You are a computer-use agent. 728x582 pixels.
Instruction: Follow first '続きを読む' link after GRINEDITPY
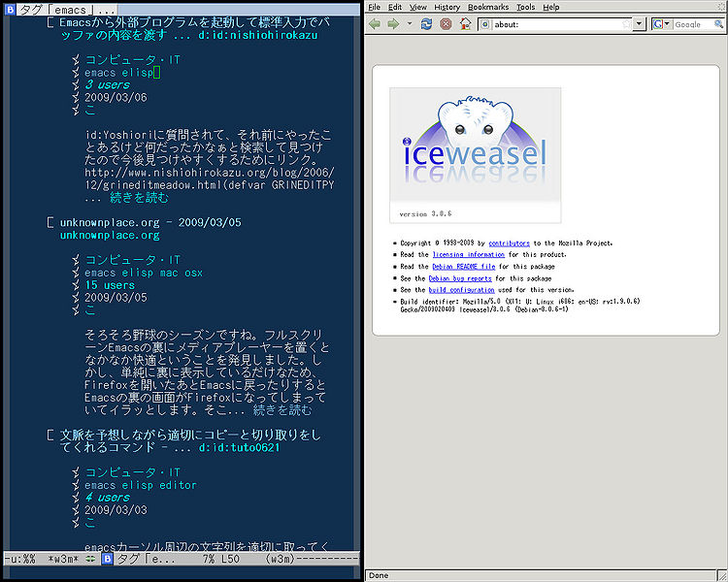pyautogui.click(x=139, y=198)
